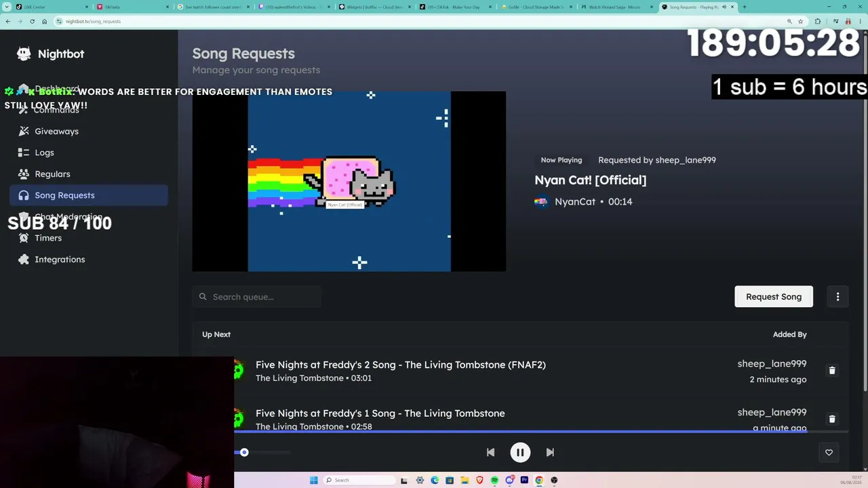
Task: Click the Nightbot logo icon
Action: coord(24,54)
